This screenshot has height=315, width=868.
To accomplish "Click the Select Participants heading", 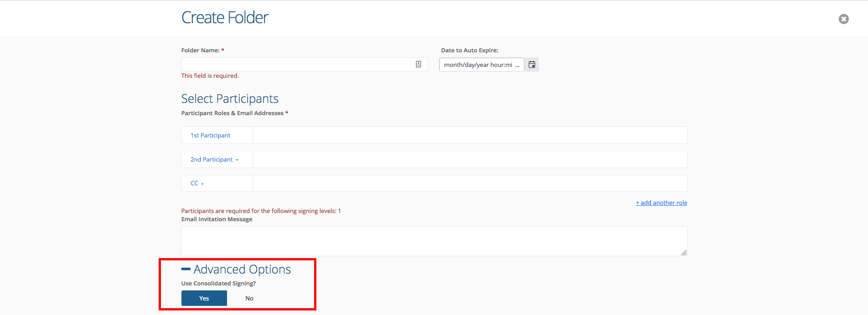I will click(230, 99).
